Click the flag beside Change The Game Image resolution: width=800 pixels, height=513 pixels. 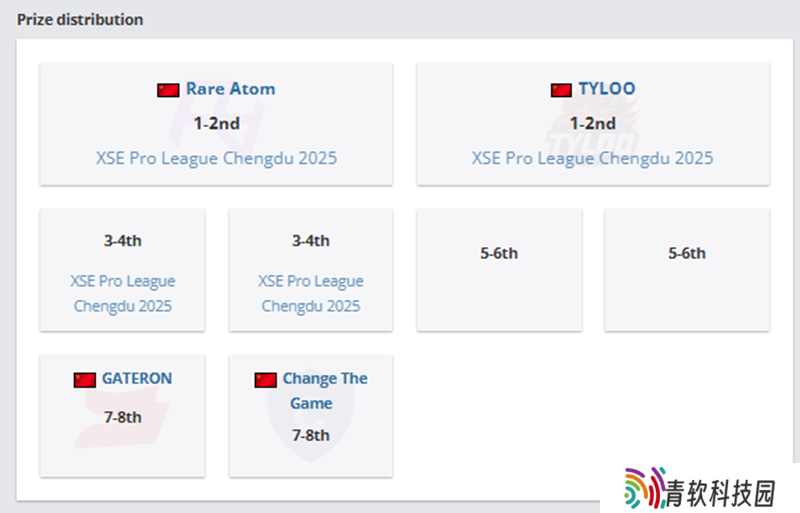click(265, 380)
